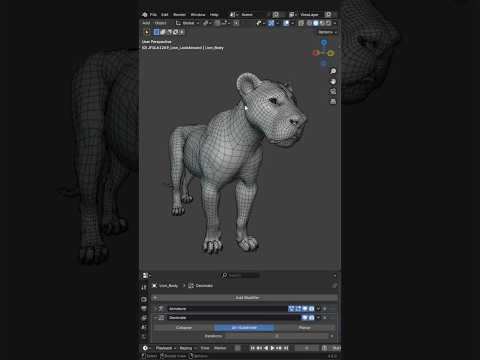Toggle viewport overlays button
Viewport: 480px width, 360px height.
[286, 23]
